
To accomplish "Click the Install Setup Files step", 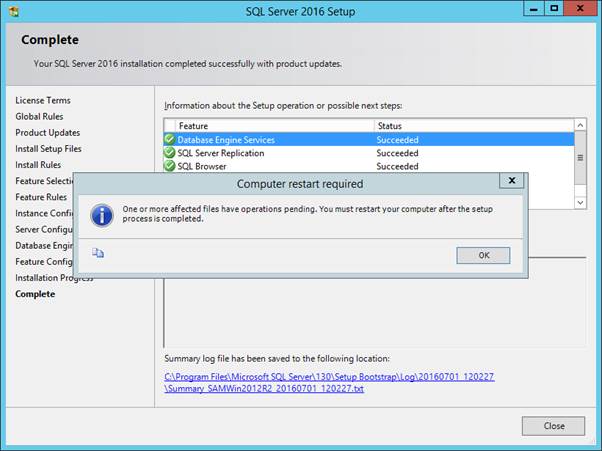I will coord(48,149).
